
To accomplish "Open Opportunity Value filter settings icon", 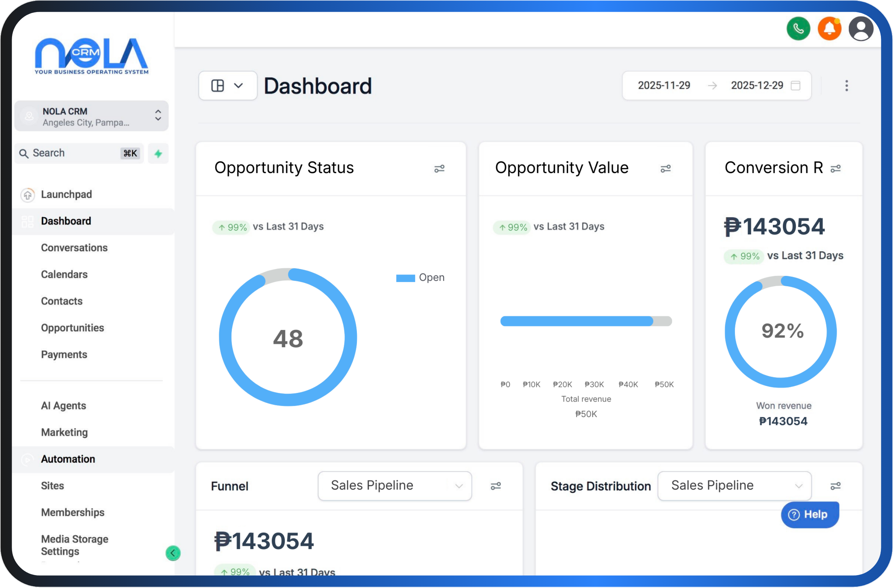I will [665, 169].
